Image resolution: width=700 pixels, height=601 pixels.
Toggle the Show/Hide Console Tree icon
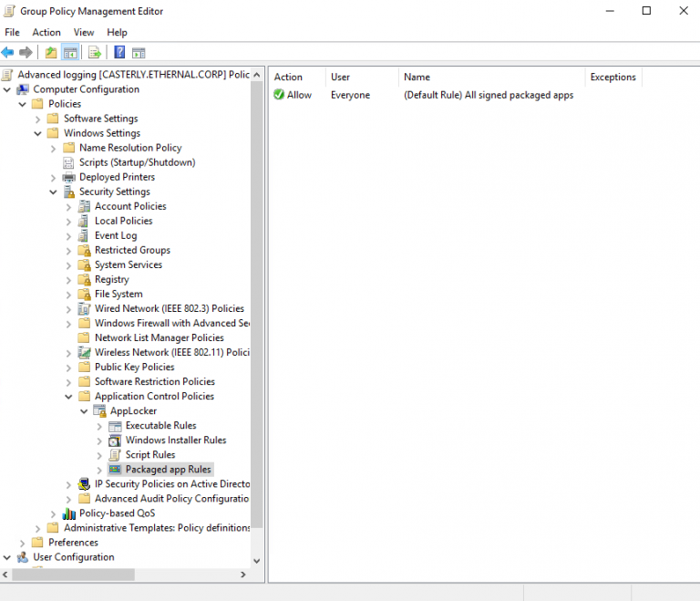click(70, 53)
